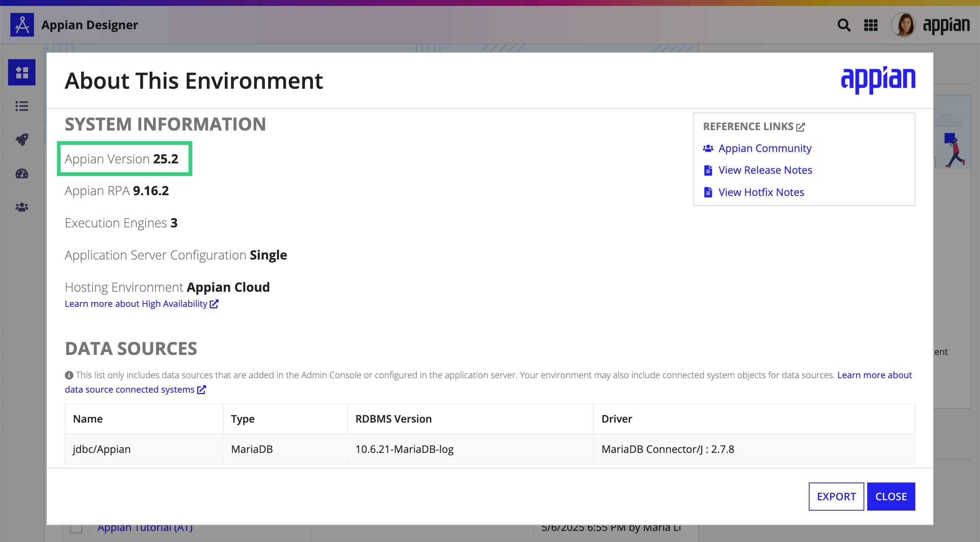Click external link icon next to Reference Links
The image size is (980, 542).
click(x=800, y=127)
